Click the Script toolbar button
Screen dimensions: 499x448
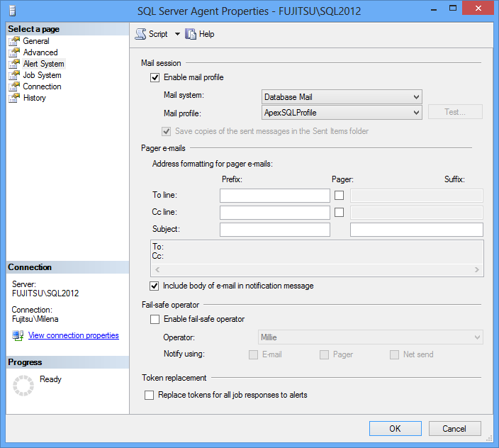152,34
